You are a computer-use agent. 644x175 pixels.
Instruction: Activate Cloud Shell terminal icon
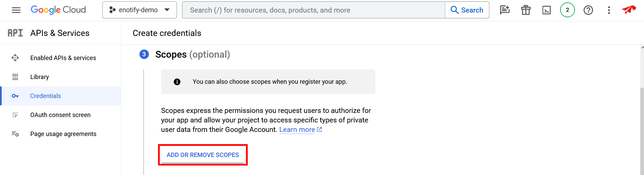coord(547,10)
